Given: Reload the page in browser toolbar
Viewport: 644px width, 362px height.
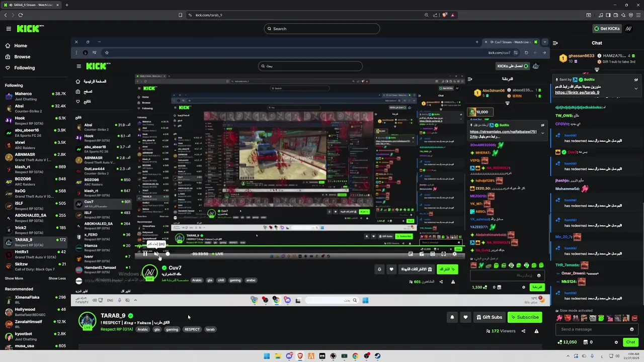Looking at the screenshot, I should pyautogui.click(x=20, y=15).
